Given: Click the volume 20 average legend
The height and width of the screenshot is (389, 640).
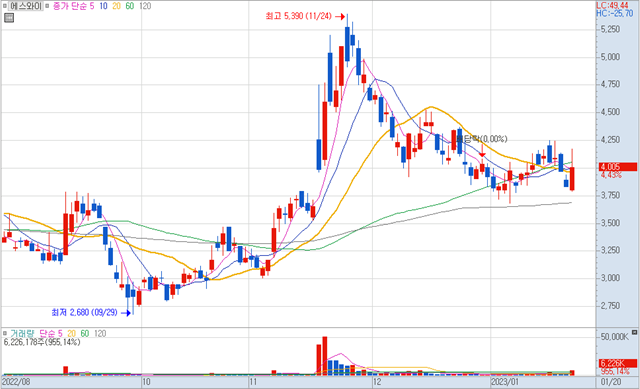Looking at the screenshot, I should [71, 334].
